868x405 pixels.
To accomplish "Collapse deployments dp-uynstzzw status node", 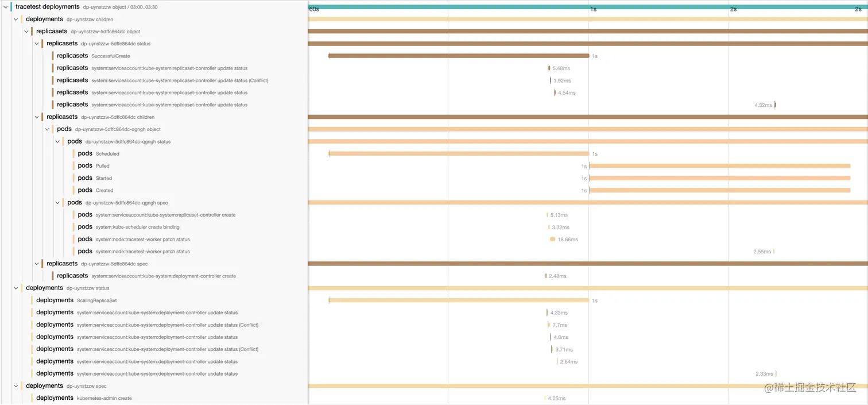I will [16, 288].
